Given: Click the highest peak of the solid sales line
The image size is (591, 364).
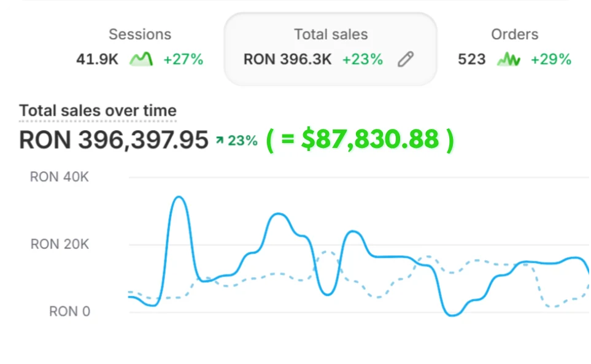Looking at the screenshot, I should tap(179, 197).
